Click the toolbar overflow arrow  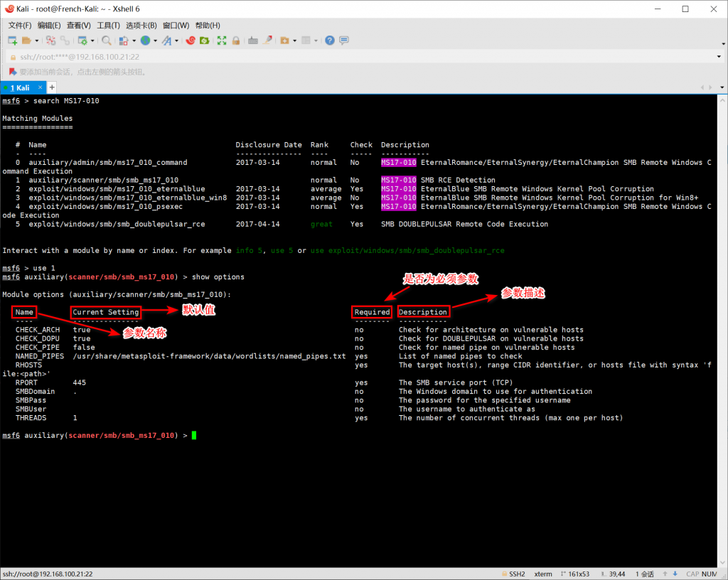(723, 43)
